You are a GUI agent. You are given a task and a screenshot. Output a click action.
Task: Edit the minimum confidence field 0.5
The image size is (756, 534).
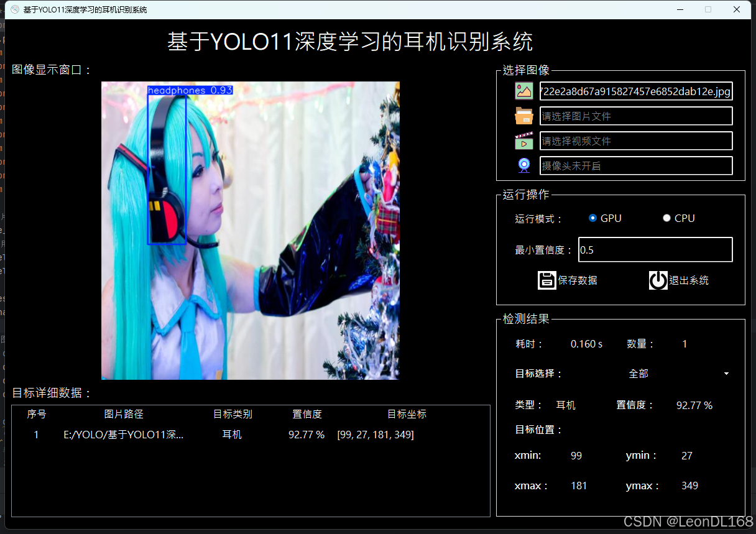(655, 249)
